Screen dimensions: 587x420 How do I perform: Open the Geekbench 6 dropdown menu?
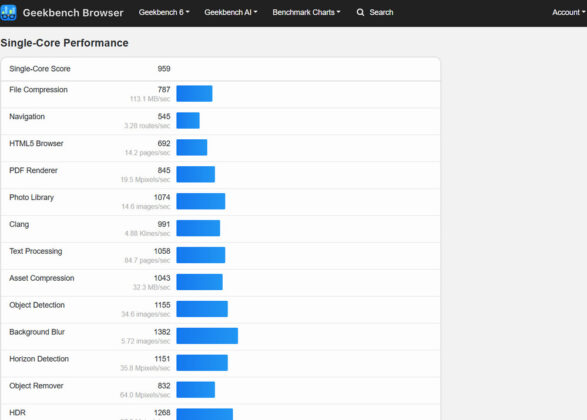[164, 12]
